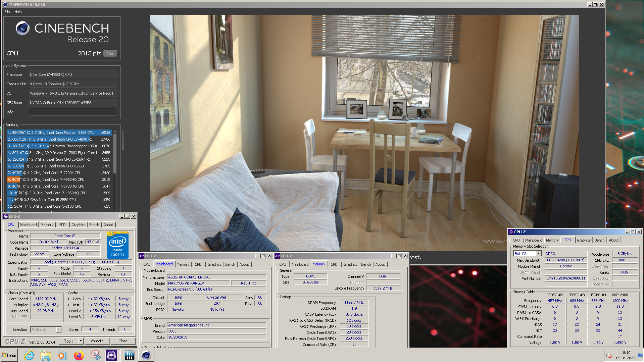Click the Cinebench sphere logo
This screenshot has height=362, width=644.
(x=22, y=28)
